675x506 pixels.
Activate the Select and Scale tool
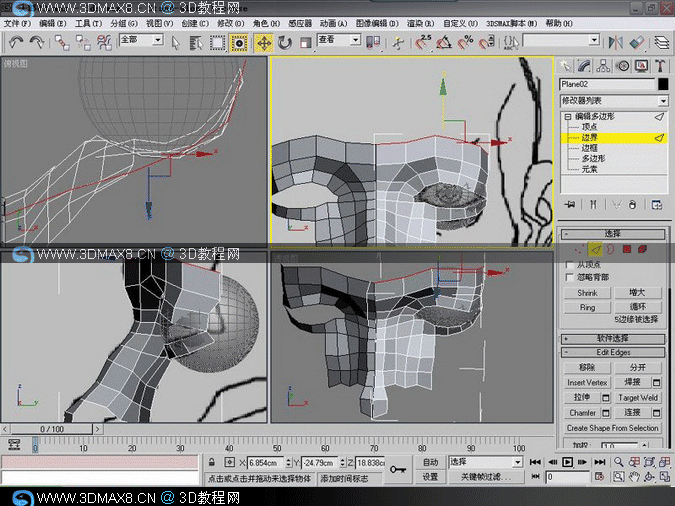306,43
